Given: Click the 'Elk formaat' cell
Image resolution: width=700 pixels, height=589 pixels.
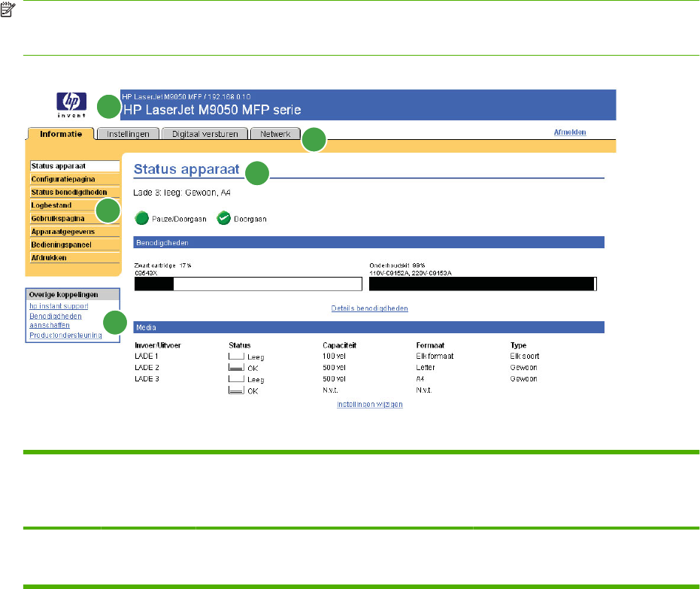Looking at the screenshot, I should point(435,356).
